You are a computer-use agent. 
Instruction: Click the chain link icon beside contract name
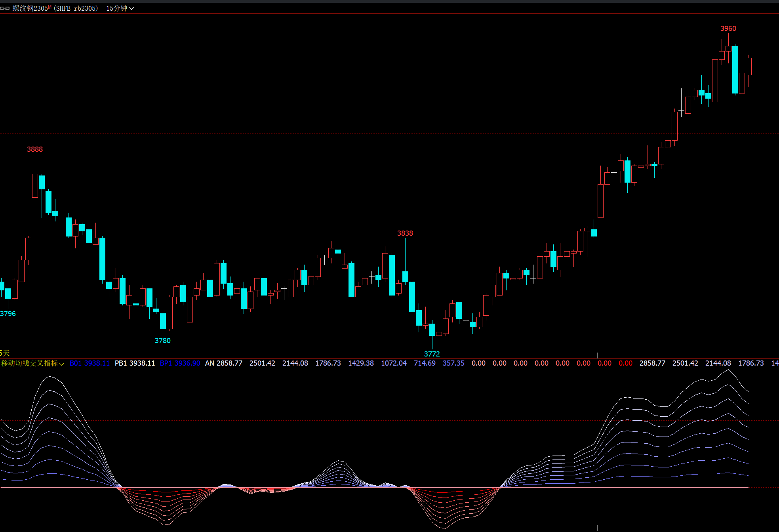pos(5,8)
